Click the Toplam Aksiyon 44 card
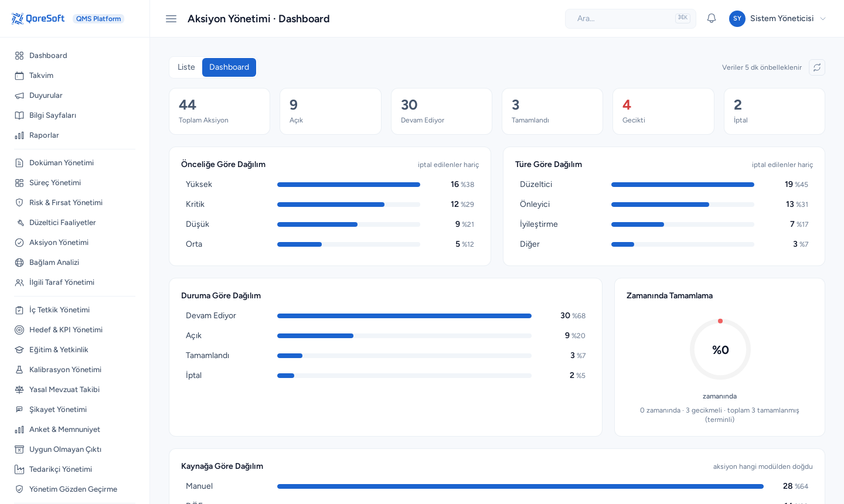 pos(220,111)
